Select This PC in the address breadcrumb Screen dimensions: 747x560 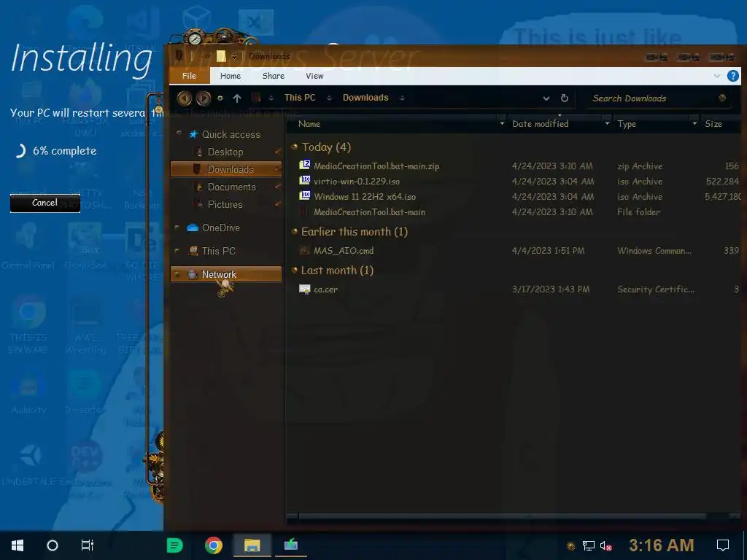pos(300,98)
